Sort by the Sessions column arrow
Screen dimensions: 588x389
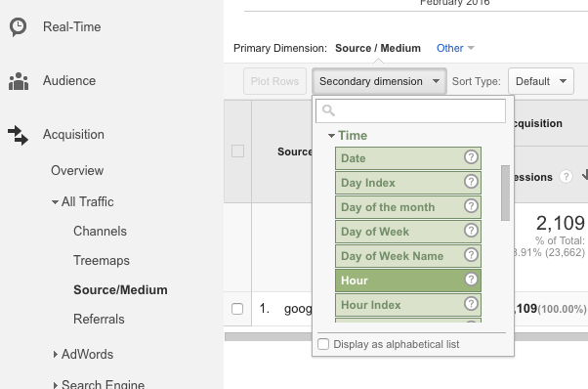coord(584,175)
